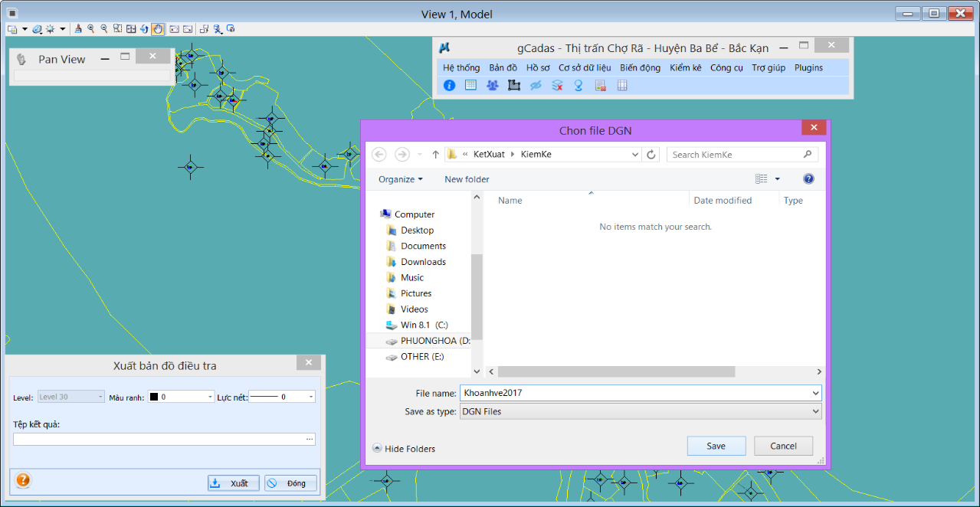Select PHUONGHOA (D:) drive in folder tree

[428, 341]
